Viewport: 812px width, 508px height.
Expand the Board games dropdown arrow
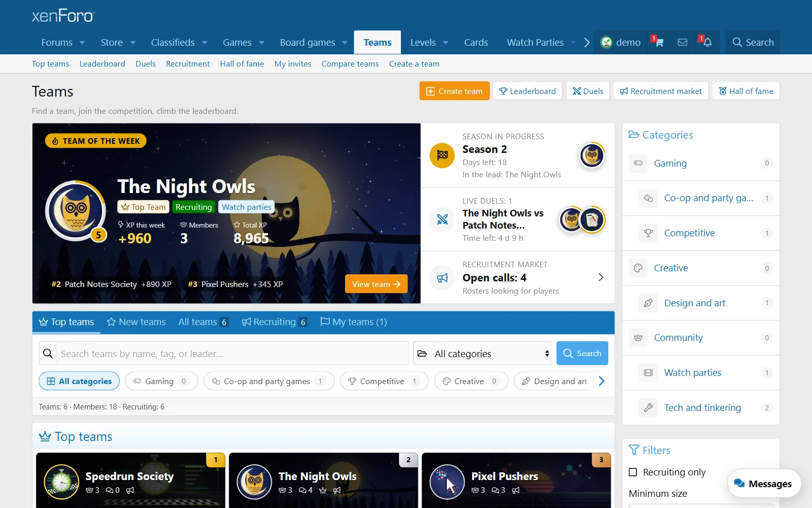[x=345, y=43]
